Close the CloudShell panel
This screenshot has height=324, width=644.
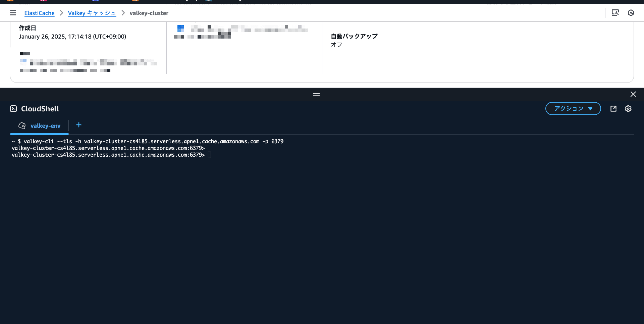pos(633,94)
